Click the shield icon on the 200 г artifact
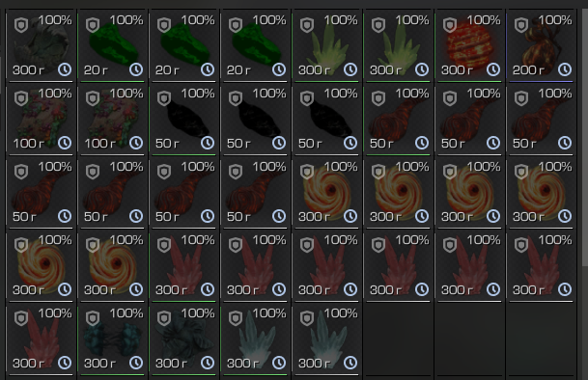The width and height of the screenshot is (588, 380). (x=521, y=25)
